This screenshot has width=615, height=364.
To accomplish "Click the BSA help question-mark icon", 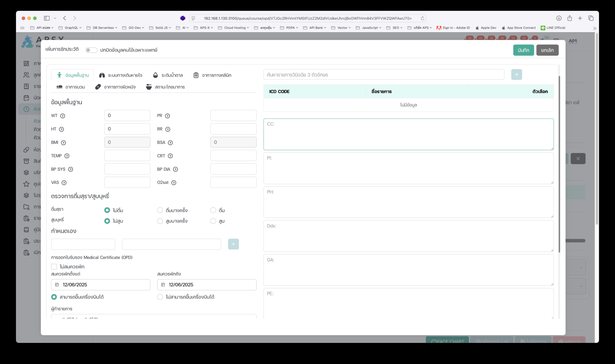I will [170, 142].
